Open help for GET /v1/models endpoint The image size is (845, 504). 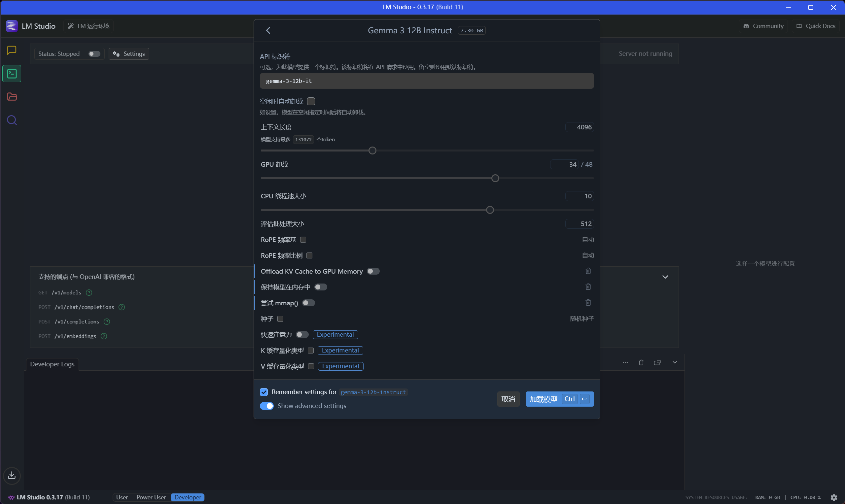[89, 292]
